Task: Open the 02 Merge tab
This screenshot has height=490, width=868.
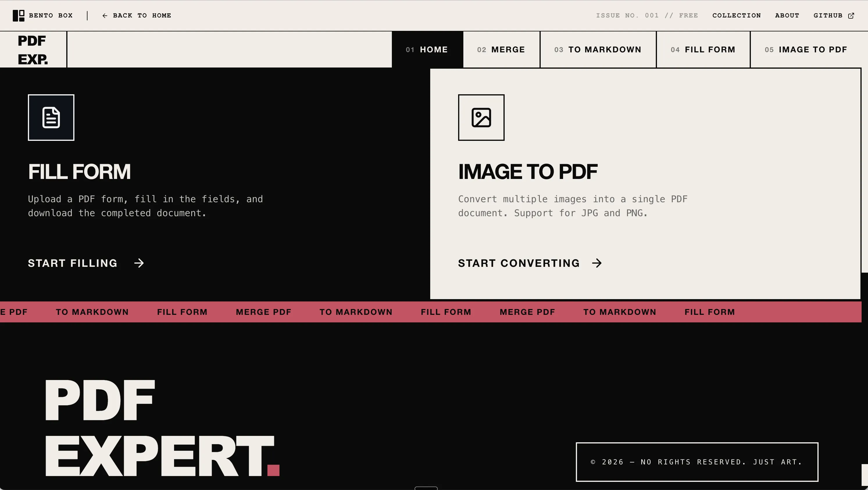Action: 501,49
